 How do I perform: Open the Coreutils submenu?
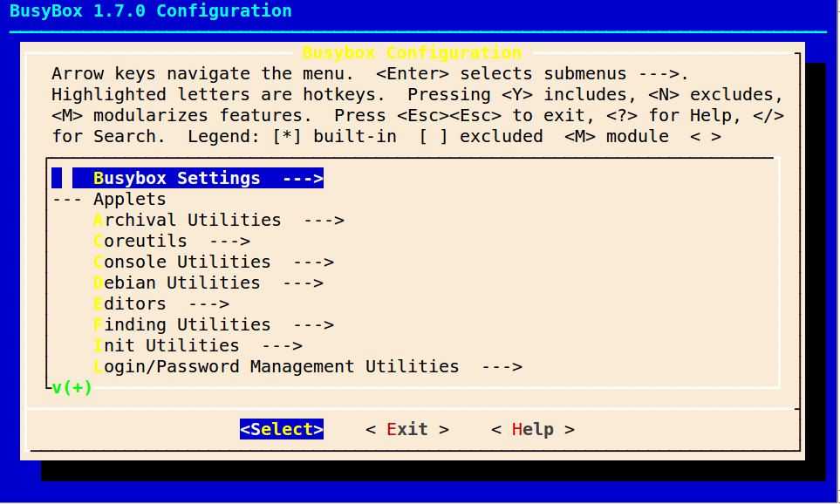[x=172, y=241]
